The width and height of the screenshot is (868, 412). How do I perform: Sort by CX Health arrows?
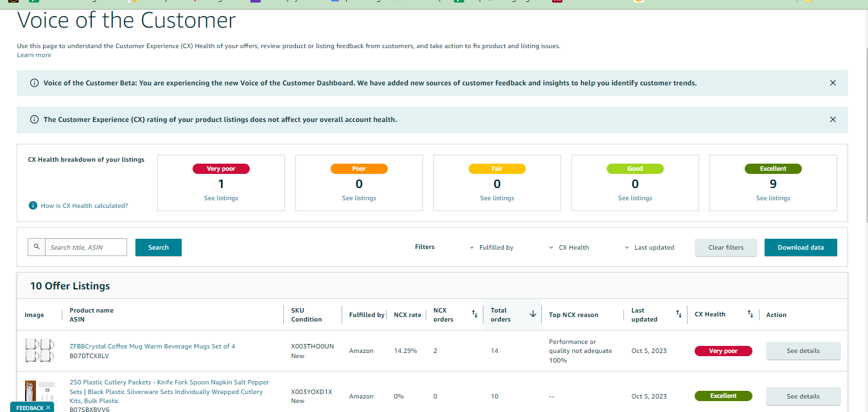click(x=750, y=314)
